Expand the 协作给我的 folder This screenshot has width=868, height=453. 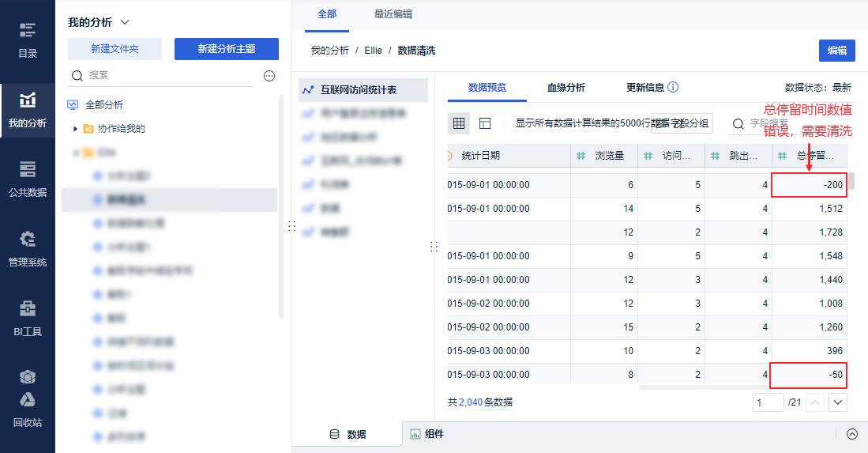[76, 129]
